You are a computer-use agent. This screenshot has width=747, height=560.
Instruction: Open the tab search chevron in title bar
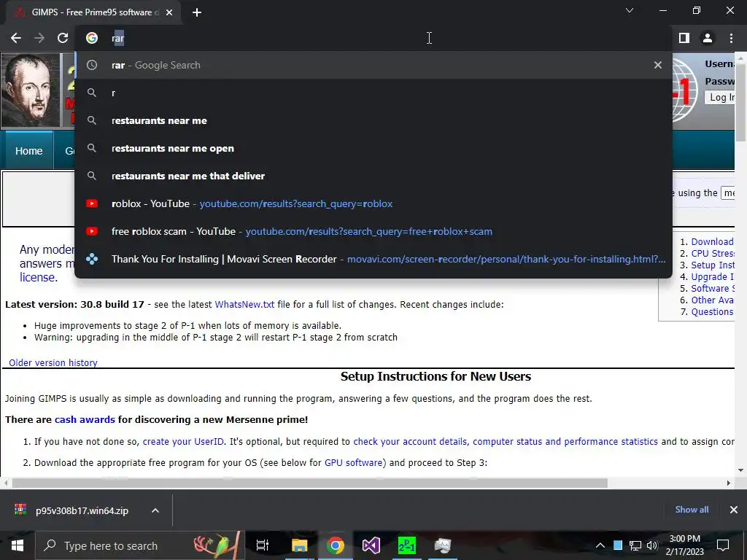(630, 10)
